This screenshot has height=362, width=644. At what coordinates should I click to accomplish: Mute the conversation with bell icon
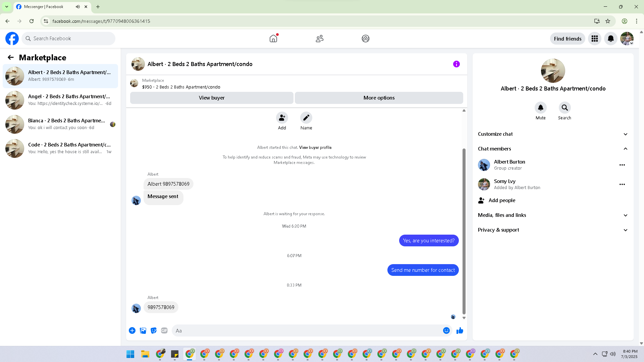coord(540,108)
